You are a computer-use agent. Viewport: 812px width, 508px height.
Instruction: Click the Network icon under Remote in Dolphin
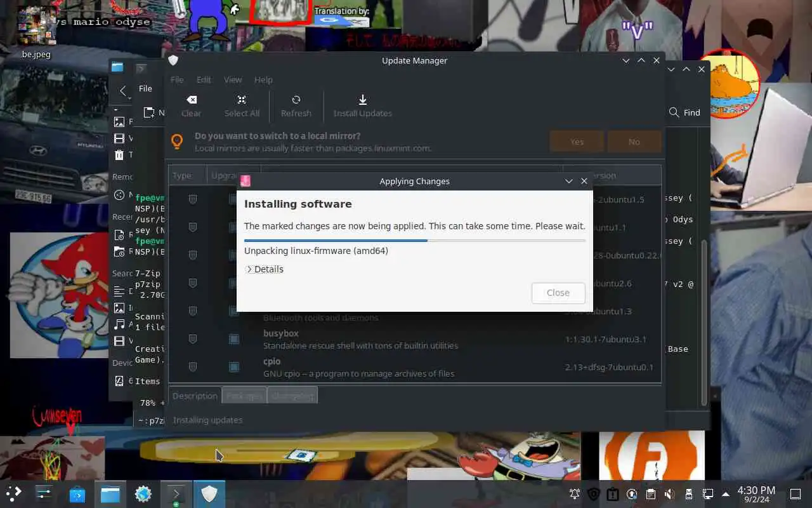[119, 195]
